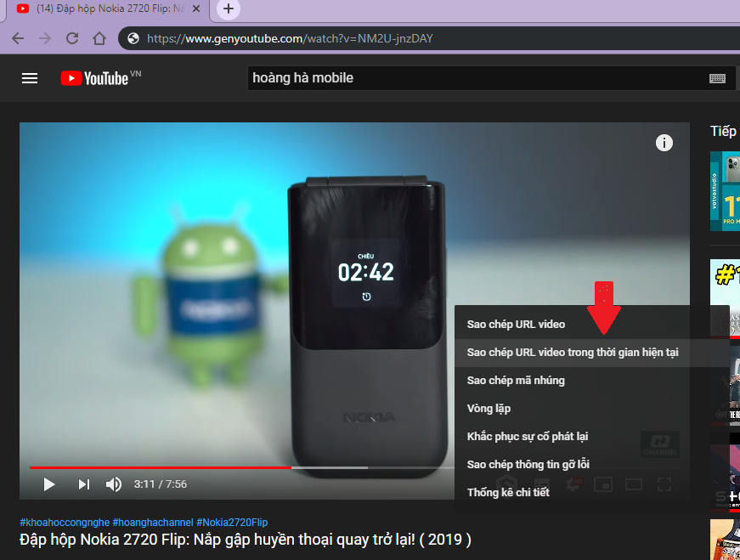Seek forward on the video progress bar

coord(382,467)
